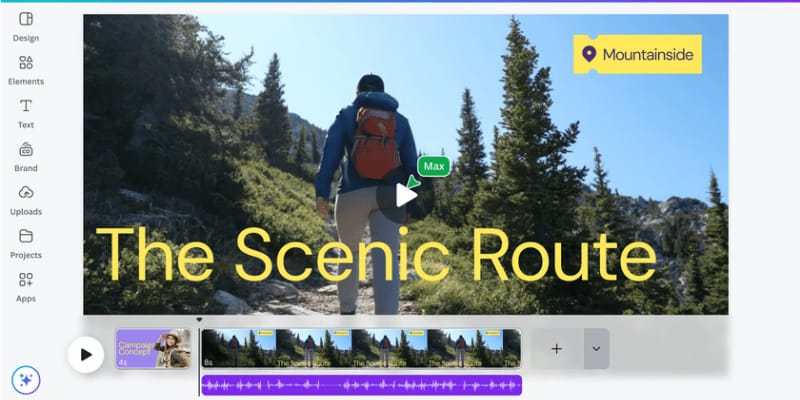
Task: Open the Design panel
Action: pyautogui.click(x=26, y=27)
